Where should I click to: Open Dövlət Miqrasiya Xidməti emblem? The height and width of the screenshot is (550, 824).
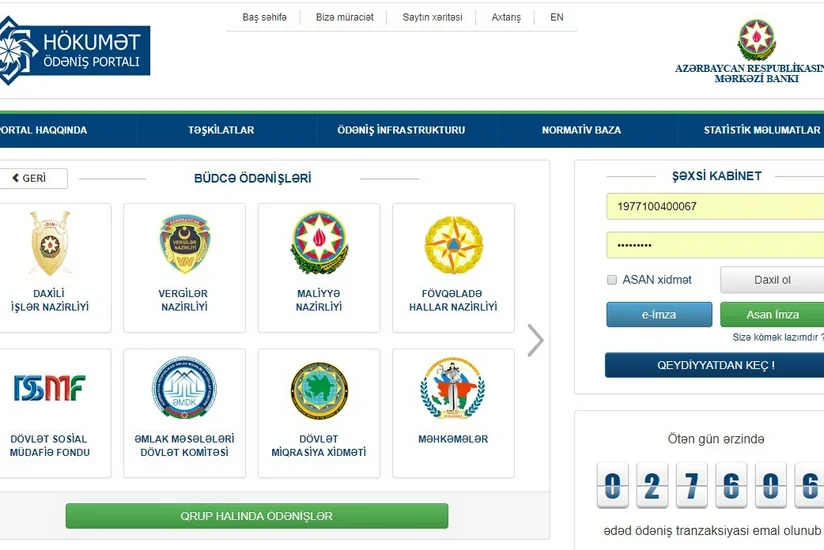click(319, 390)
